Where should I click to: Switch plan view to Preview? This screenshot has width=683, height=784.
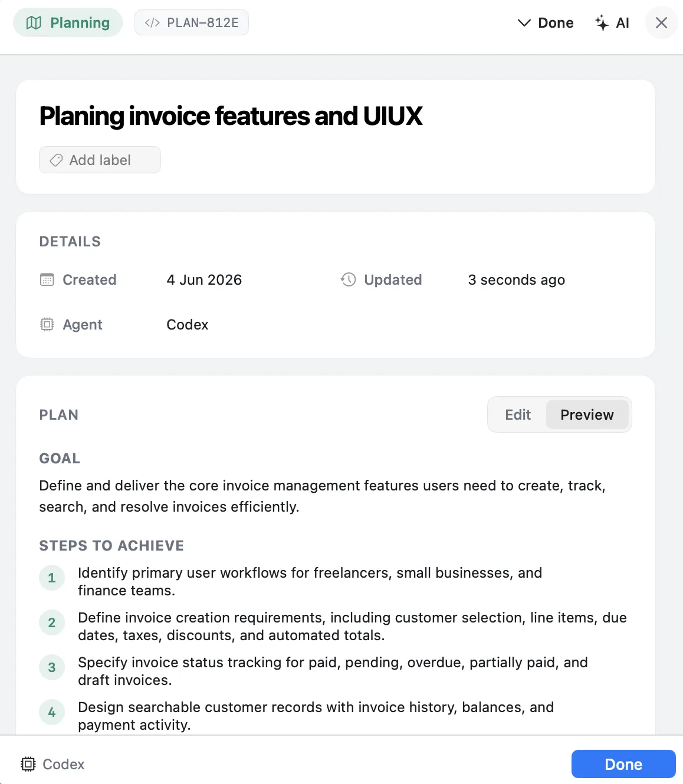pyautogui.click(x=587, y=414)
